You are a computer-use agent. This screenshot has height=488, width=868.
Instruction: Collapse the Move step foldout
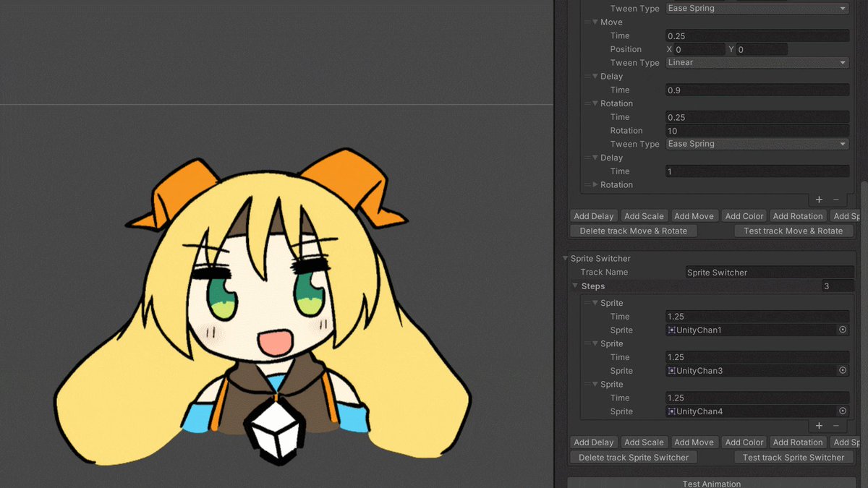point(596,22)
